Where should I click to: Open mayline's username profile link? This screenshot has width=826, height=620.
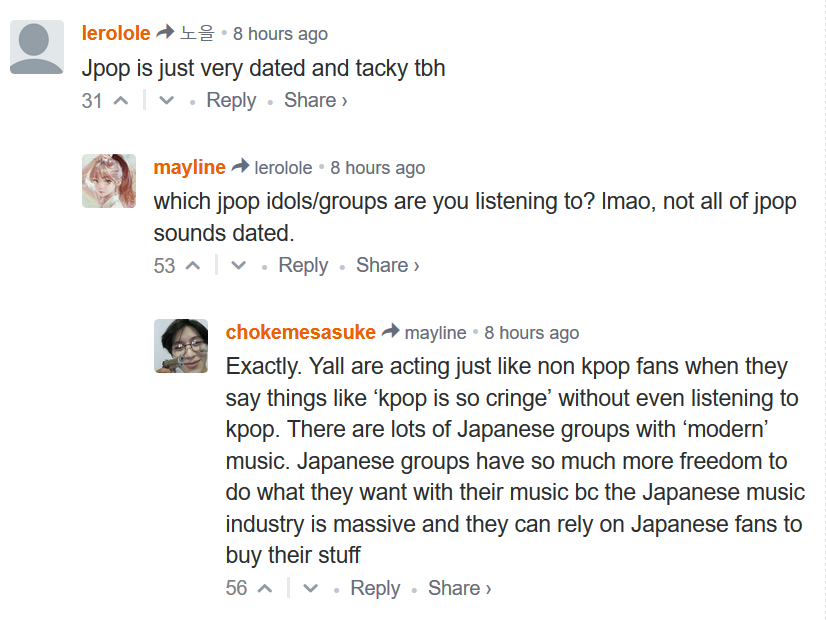coord(189,168)
